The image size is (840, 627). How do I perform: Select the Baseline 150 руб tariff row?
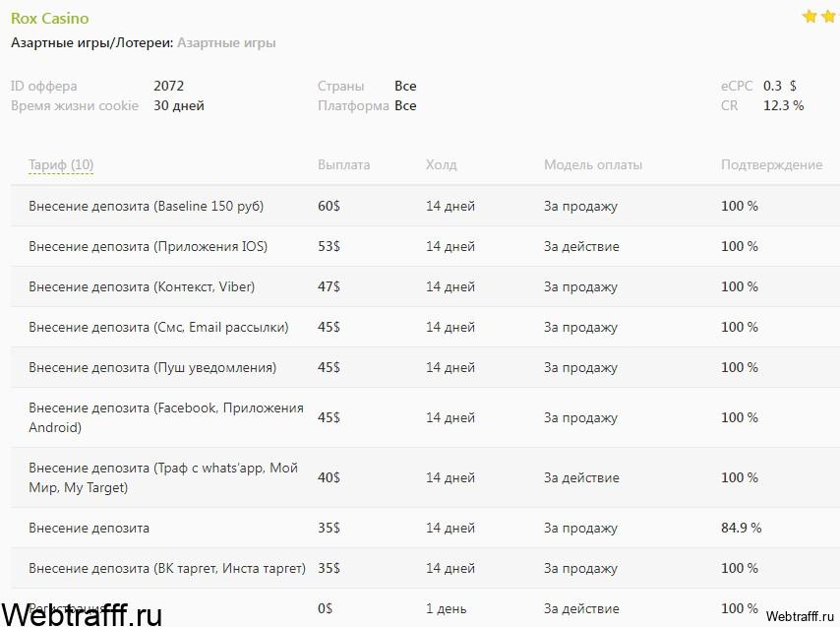pyautogui.click(x=425, y=207)
